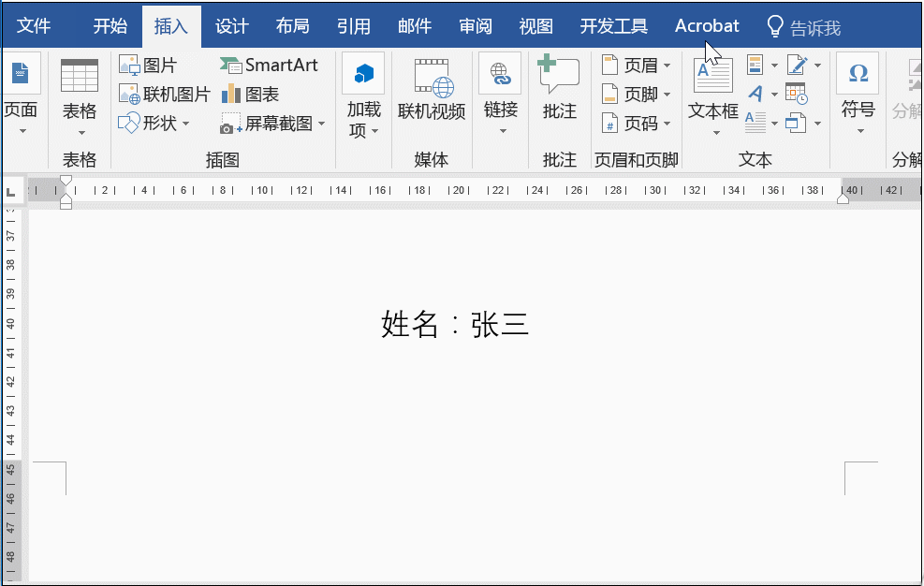Screen dimensions: 924x586
Task: Click the right indent marker on ruler
Action: click(x=843, y=198)
